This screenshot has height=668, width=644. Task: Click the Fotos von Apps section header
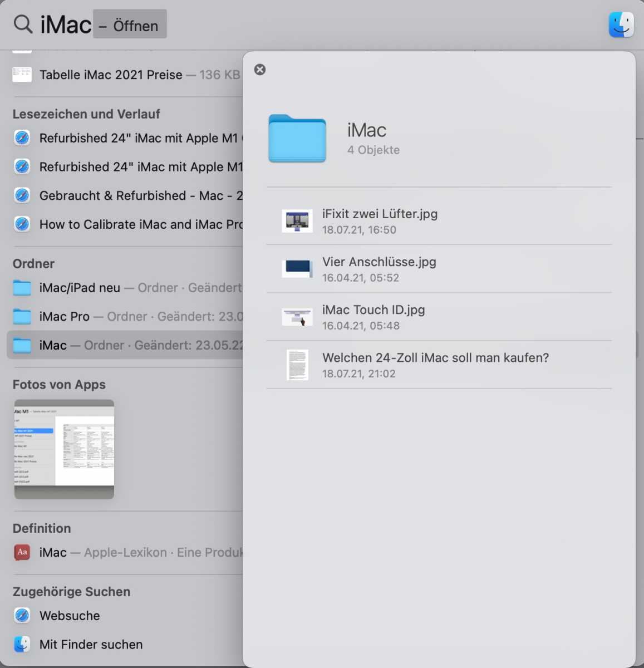pos(59,385)
